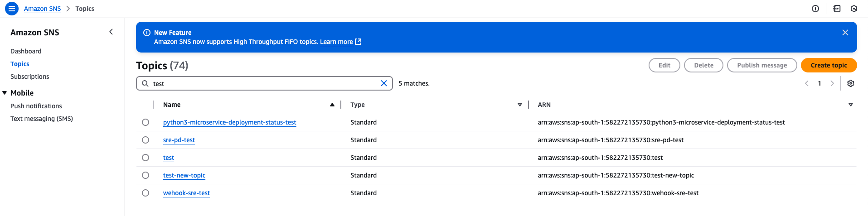Click the info icon in the New Feature banner

[x=147, y=33]
